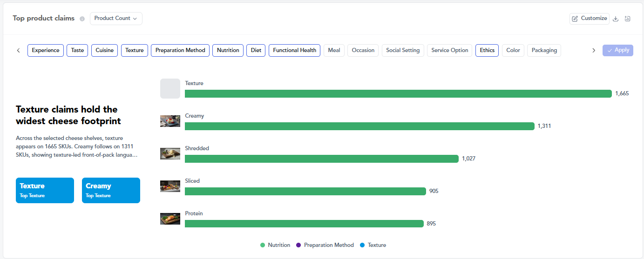Click the value 1,027 next to Shredded bar
The image size is (644, 259).
[468, 159]
